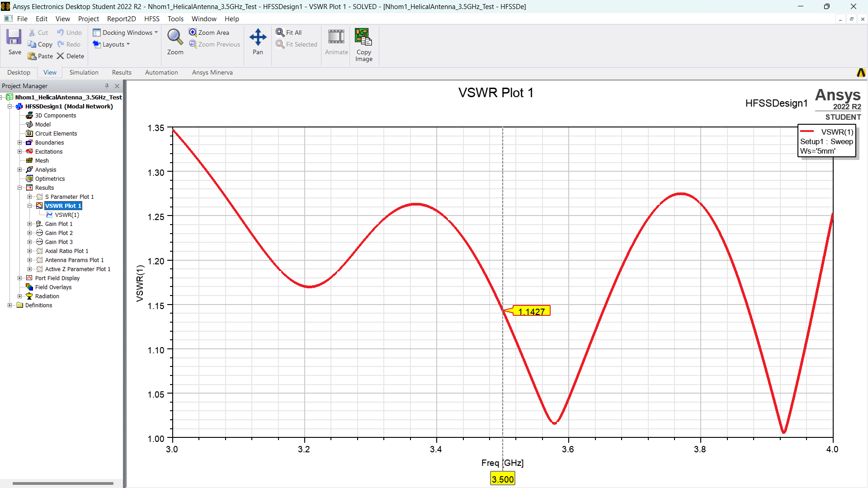Expand the Analysis tree node
The image size is (868, 488).
click(20, 169)
